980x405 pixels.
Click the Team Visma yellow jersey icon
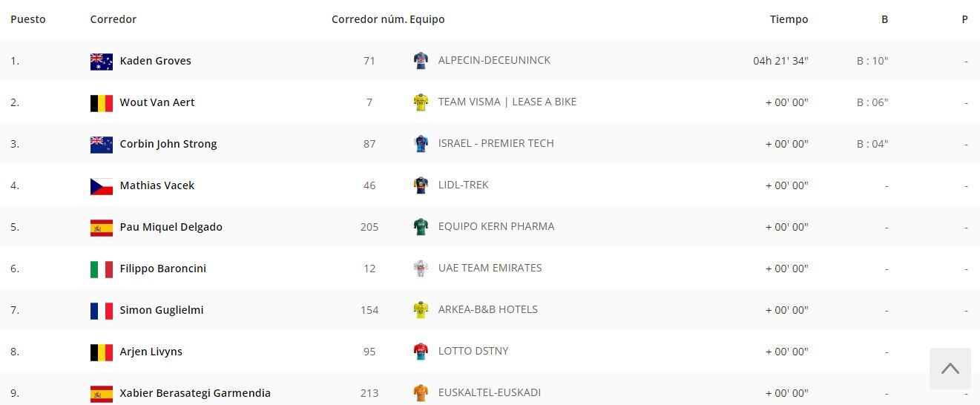[x=421, y=102]
